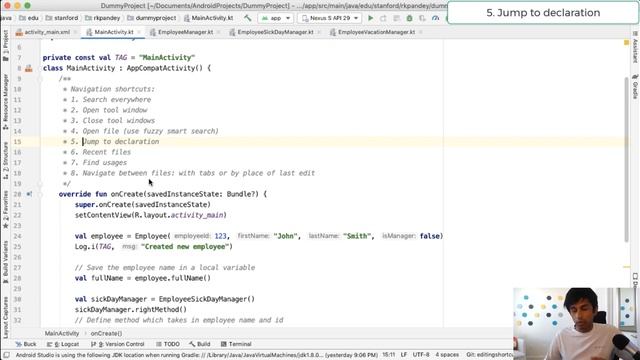The height and width of the screenshot is (360, 640).
Task: Open the Buck tool window
Action: [x=25, y=344]
